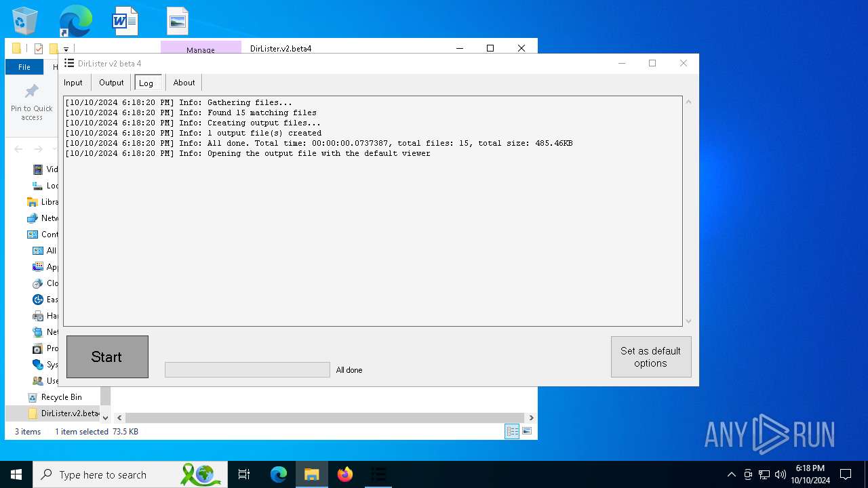Image resolution: width=868 pixels, height=488 pixels.
Task: Select the 'Har' Hardware tree entry
Action: 45,316
